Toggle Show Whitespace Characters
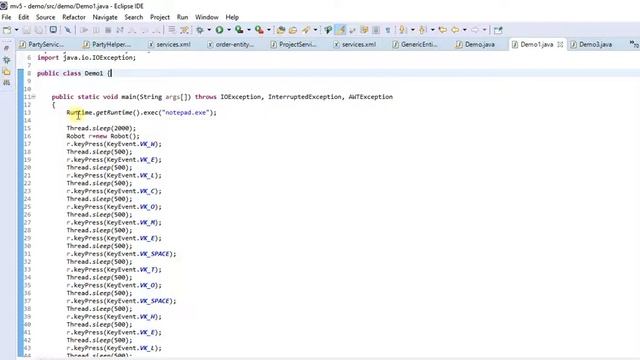 tap(388, 30)
